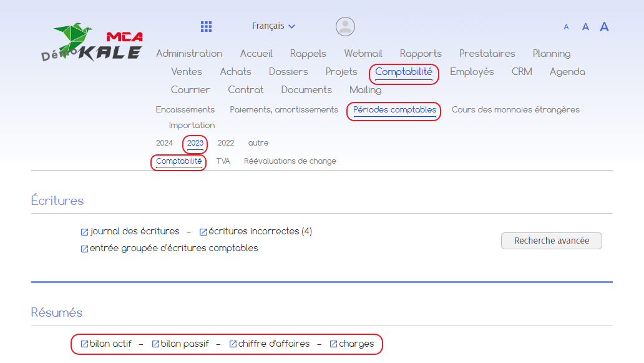Select the smallest font size A
The width and height of the screenshot is (644, 363).
[x=566, y=27]
